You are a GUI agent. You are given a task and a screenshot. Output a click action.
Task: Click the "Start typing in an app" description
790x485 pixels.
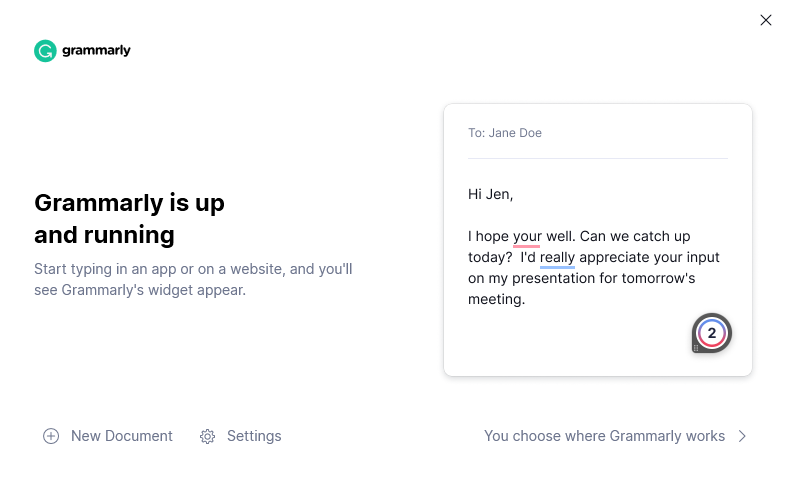pos(193,280)
